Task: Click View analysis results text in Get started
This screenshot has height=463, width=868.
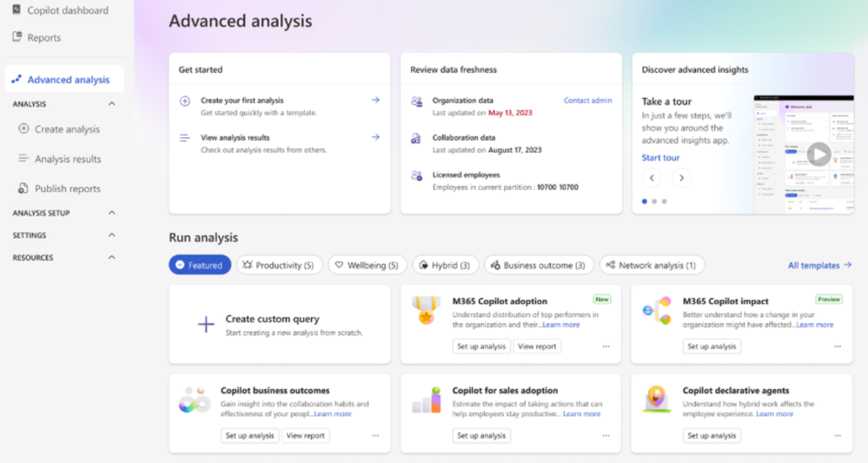Action: coord(235,137)
